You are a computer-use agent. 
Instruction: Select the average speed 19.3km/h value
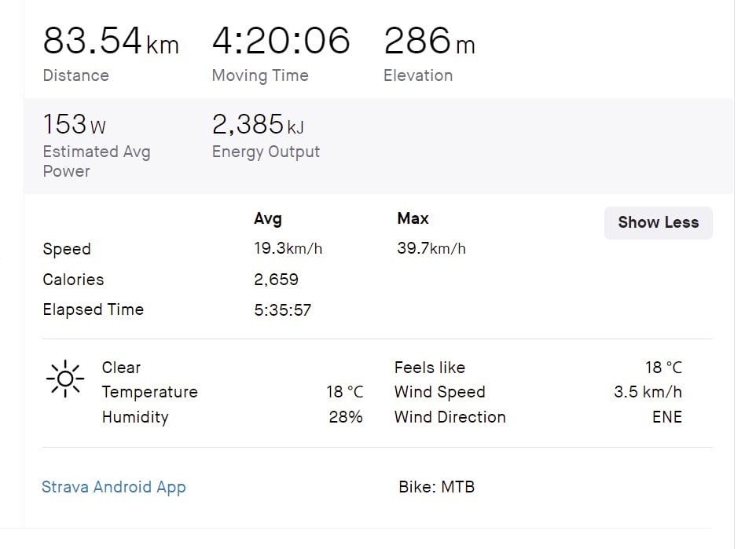pyautogui.click(x=288, y=249)
